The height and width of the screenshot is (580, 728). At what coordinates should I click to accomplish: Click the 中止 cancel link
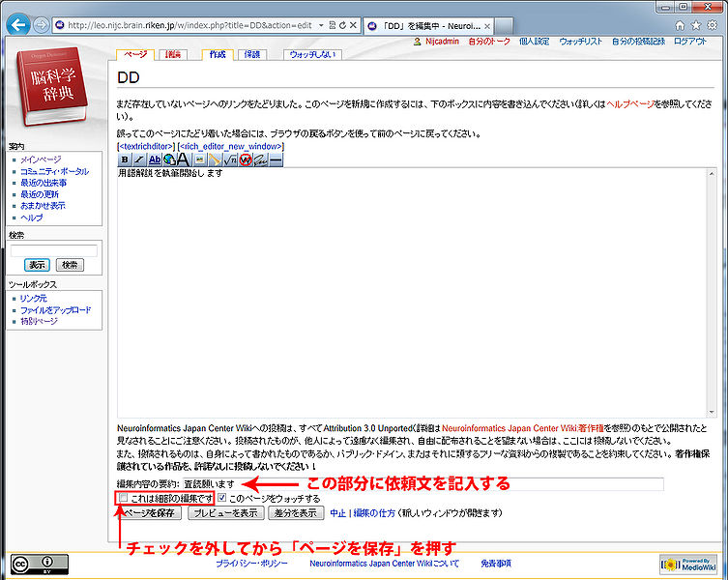(337, 513)
